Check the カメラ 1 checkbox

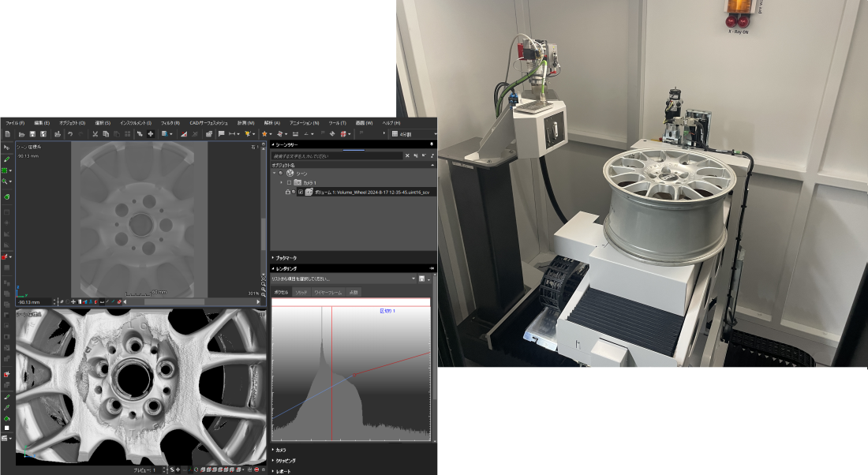pos(290,182)
